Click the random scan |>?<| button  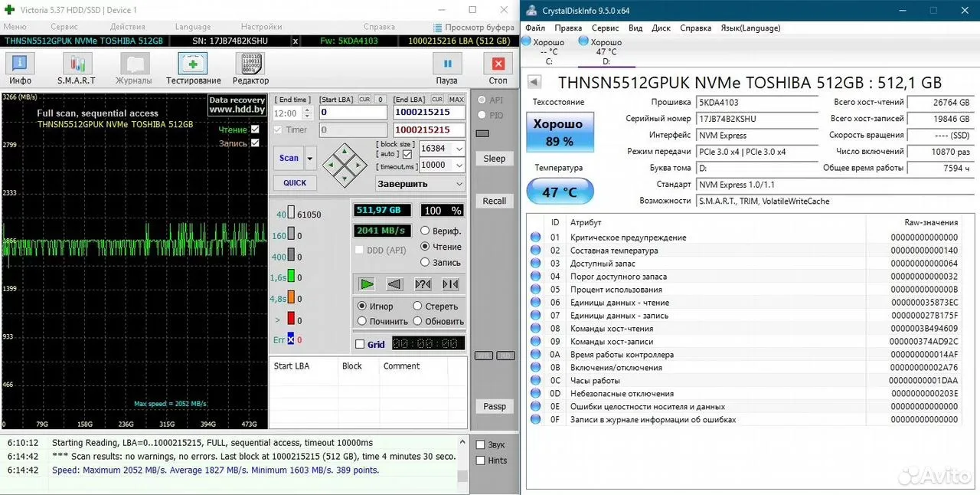pos(423,284)
